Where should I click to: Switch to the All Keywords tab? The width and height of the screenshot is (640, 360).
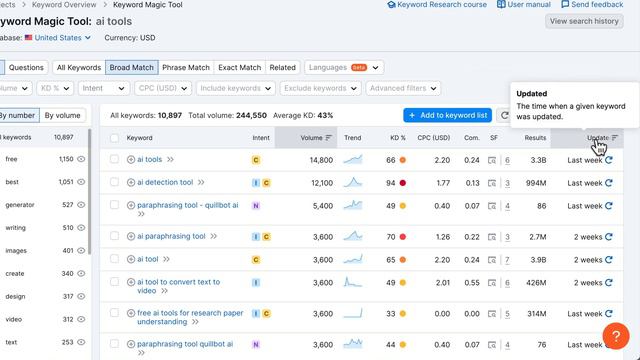[x=79, y=67]
